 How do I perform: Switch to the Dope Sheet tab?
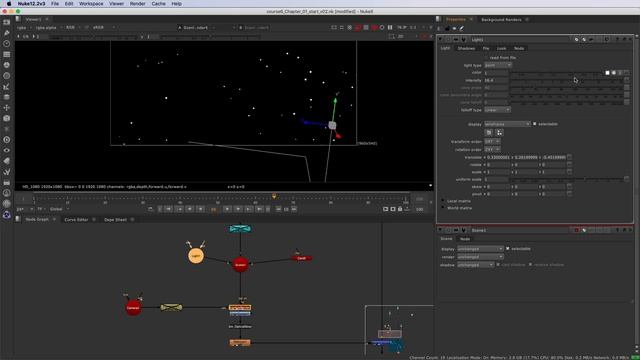(x=115, y=220)
